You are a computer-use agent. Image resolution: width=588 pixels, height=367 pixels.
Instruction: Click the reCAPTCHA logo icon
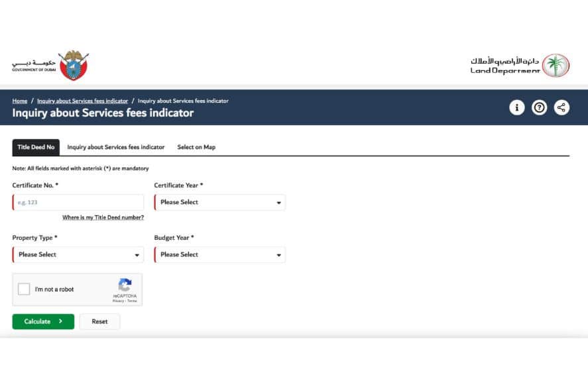(x=125, y=284)
